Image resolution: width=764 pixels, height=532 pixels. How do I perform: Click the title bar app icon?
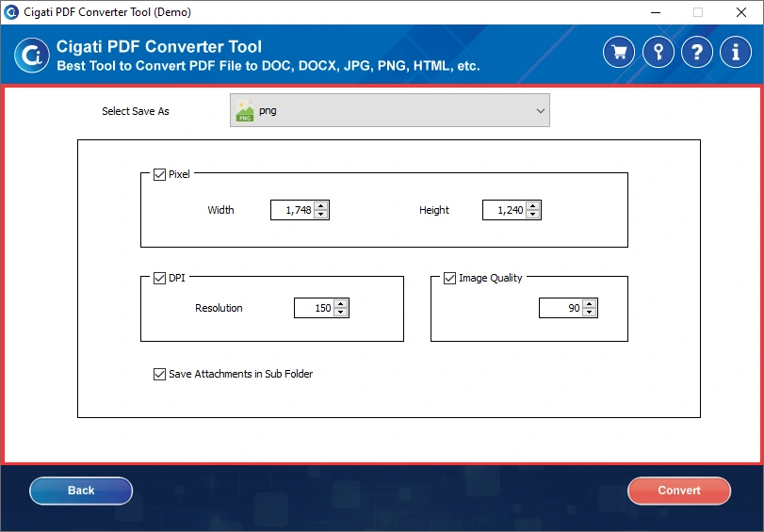pyautogui.click(x=10, y=11)
